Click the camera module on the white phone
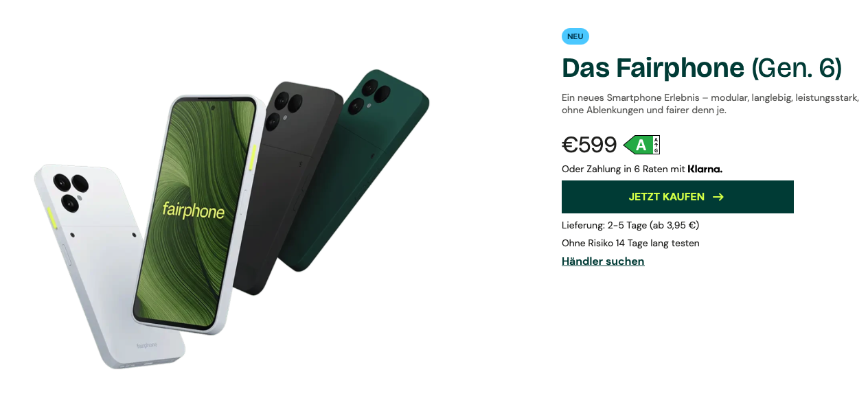Viewport: 868px width, 400px height. (71, 191)
